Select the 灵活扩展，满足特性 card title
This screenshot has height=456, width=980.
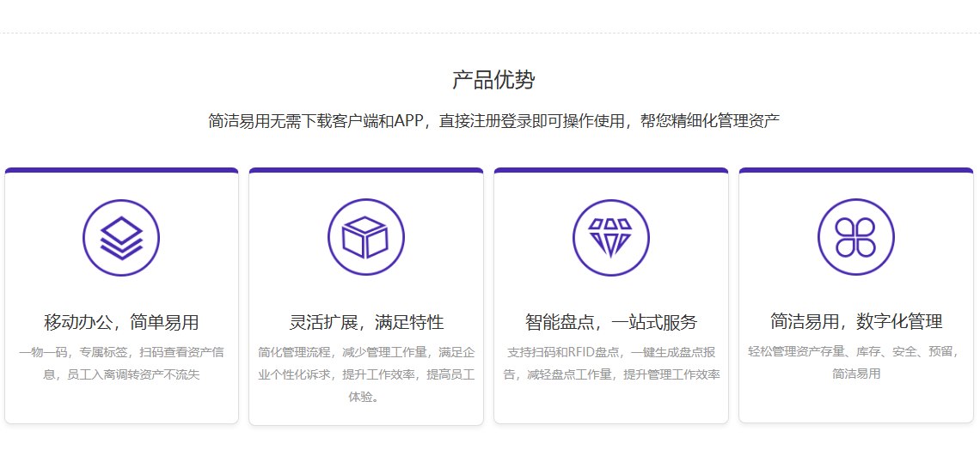click(x=366, y=323)
